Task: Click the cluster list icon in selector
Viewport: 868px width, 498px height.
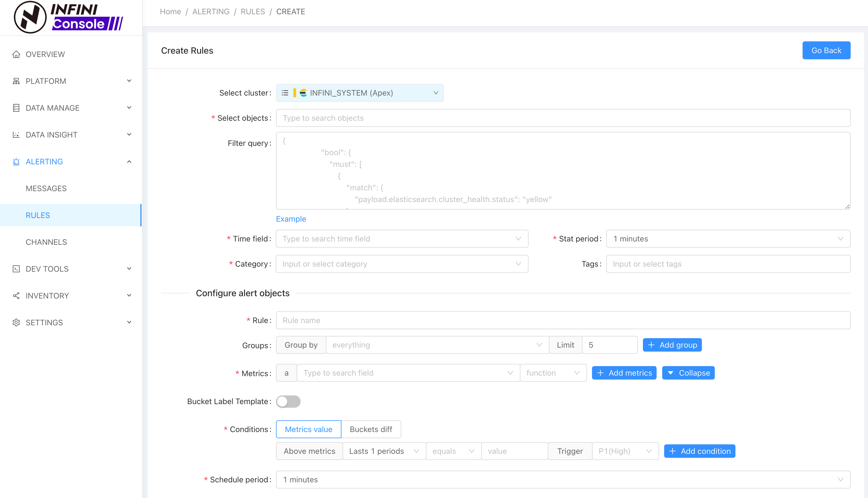Action: (285, 93)
